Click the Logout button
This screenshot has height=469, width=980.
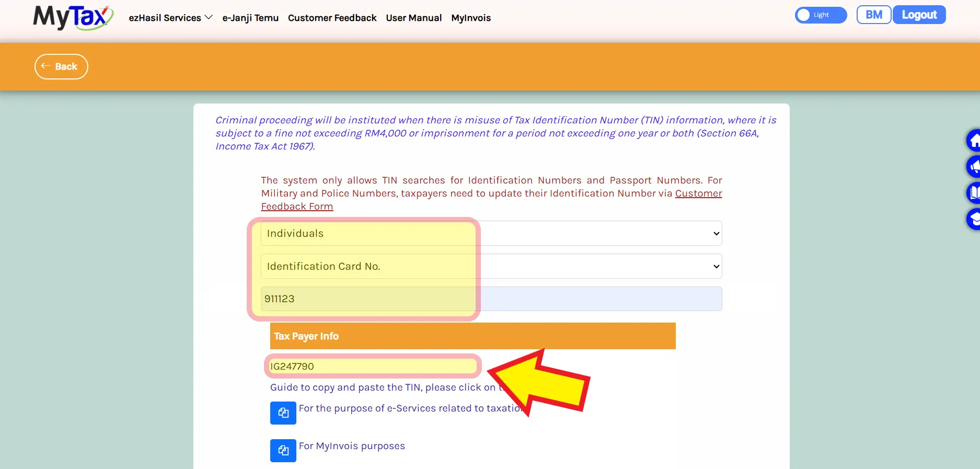[x=919, y=15]
